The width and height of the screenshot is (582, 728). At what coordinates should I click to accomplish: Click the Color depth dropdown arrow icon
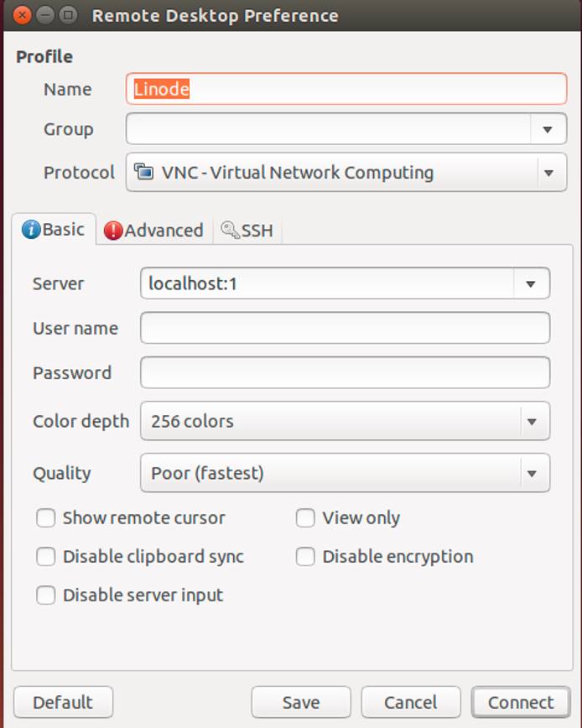click(x=530, y=421)
